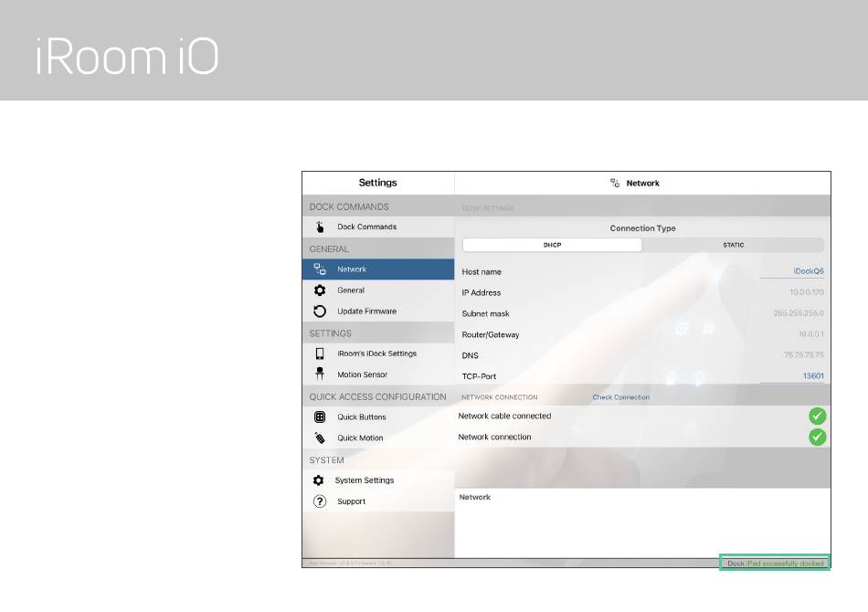Open Support via its question mark icon

point(320,501)
